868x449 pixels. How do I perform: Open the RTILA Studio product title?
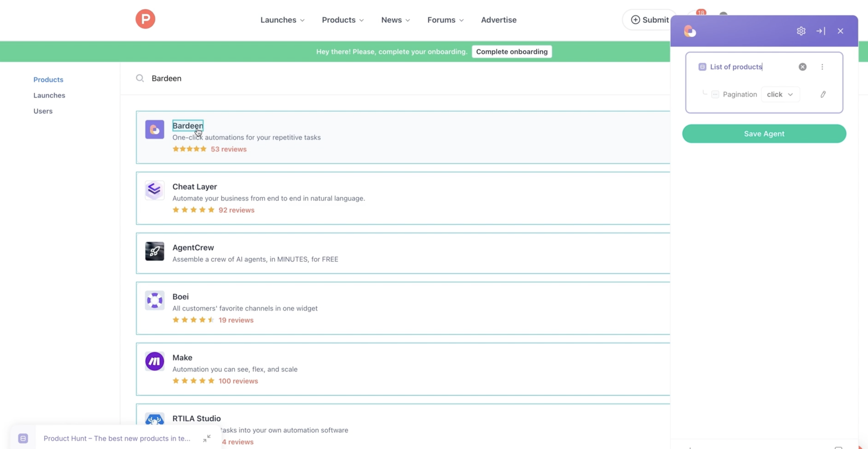point(196,419)
